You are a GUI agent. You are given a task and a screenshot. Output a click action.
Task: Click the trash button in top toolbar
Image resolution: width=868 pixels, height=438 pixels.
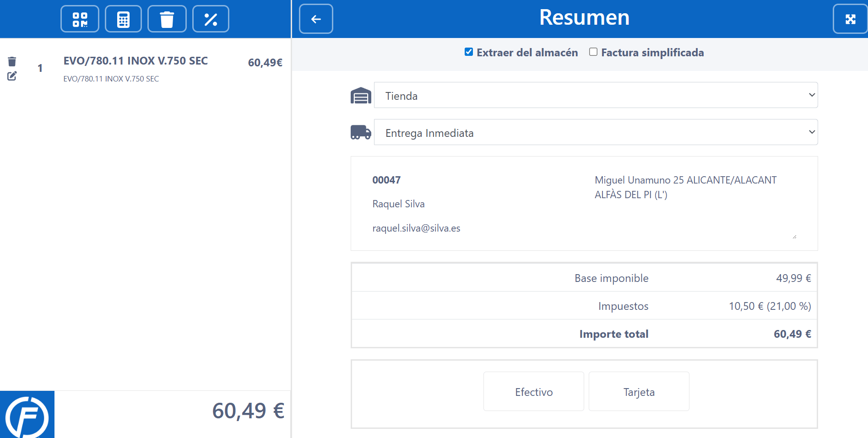(167, 19)
